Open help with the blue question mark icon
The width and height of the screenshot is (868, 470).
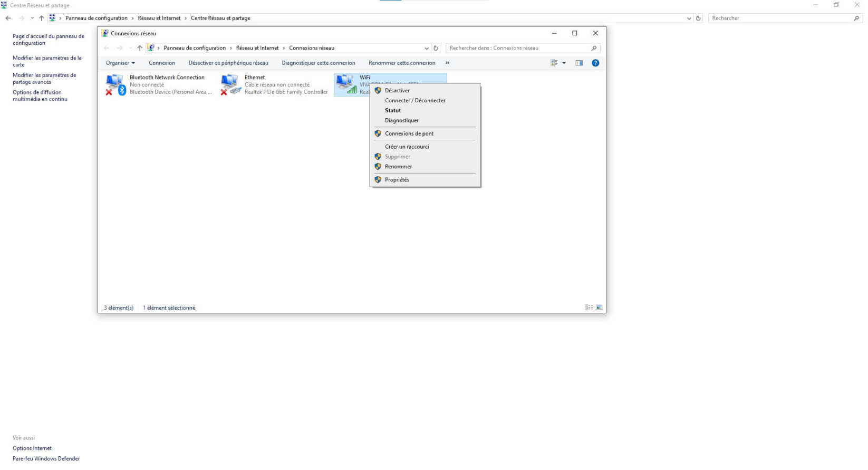click(x=595, y=63)
